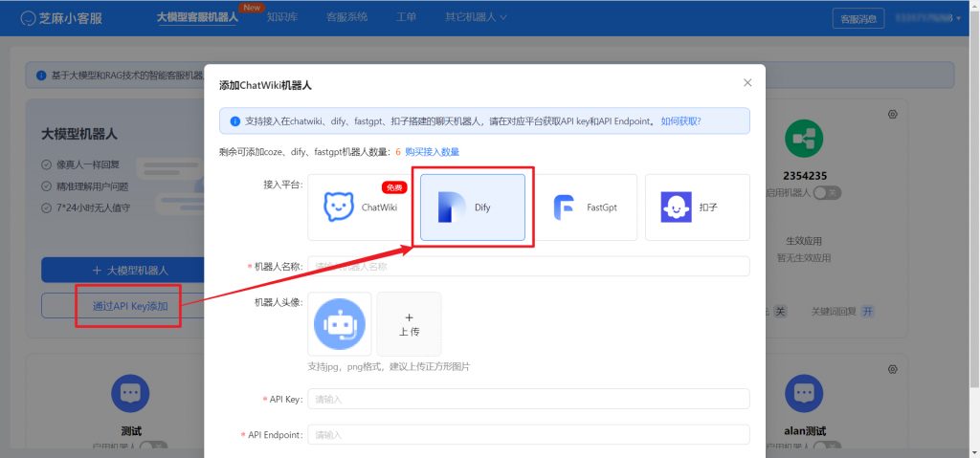Open the 知识库 tab
Viewport: 980px width, 458px height.
click(281, 17)
